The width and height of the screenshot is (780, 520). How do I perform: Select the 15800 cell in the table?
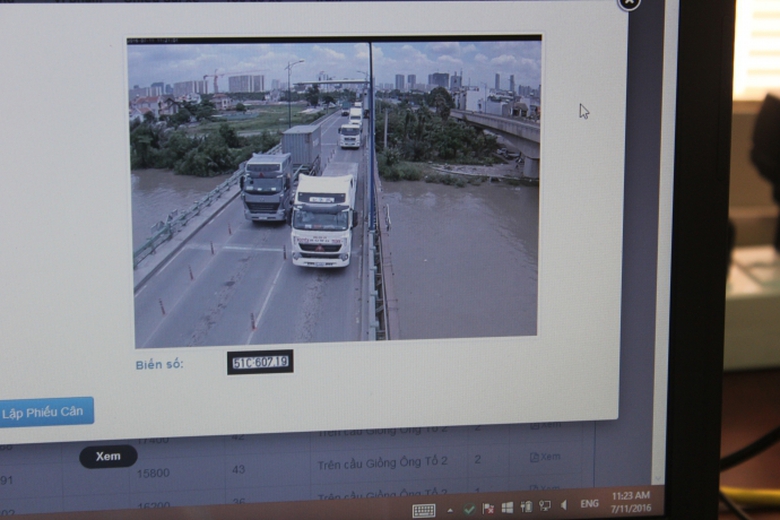[x=153, y=473]
